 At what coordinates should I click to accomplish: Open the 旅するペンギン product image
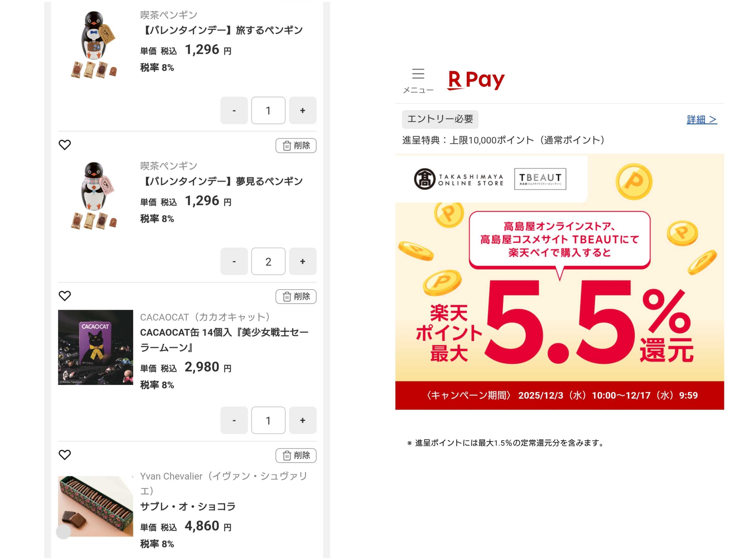tap(94, 44)
